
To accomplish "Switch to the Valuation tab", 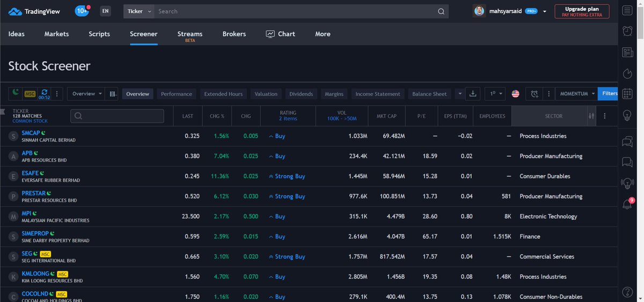I will click(266, 94).
